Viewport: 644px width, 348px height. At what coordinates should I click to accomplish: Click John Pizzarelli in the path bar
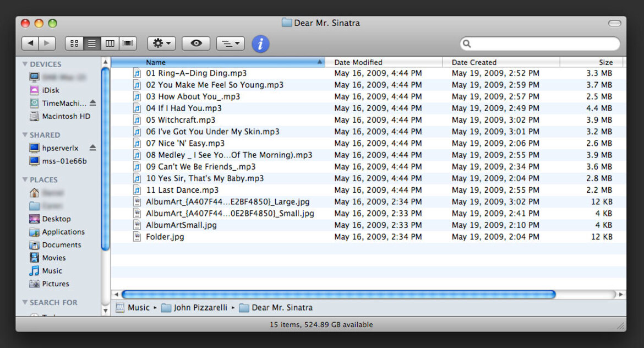(x=194, y=308)
